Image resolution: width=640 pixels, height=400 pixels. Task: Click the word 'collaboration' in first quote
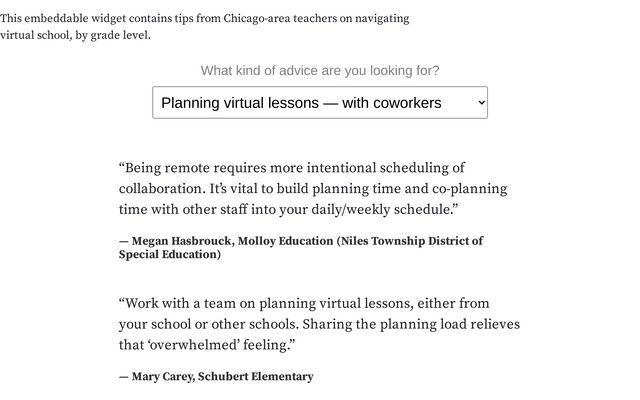pos(160,189)
